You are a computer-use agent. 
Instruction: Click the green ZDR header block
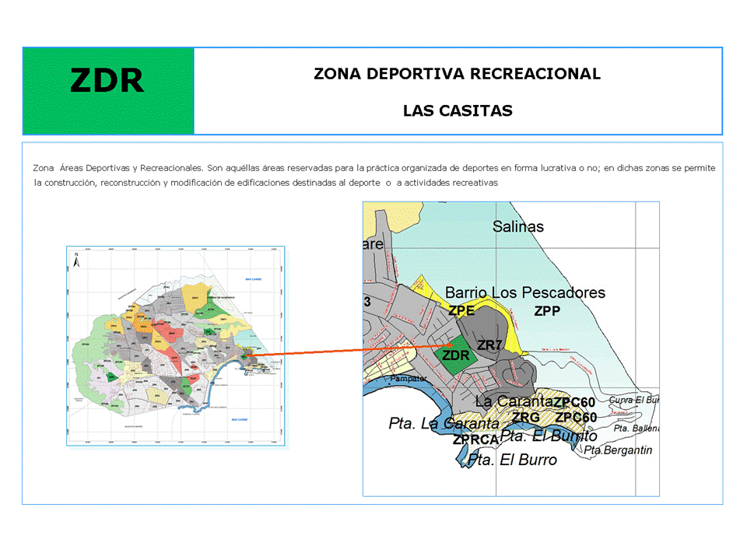click(x=109, y=91)
